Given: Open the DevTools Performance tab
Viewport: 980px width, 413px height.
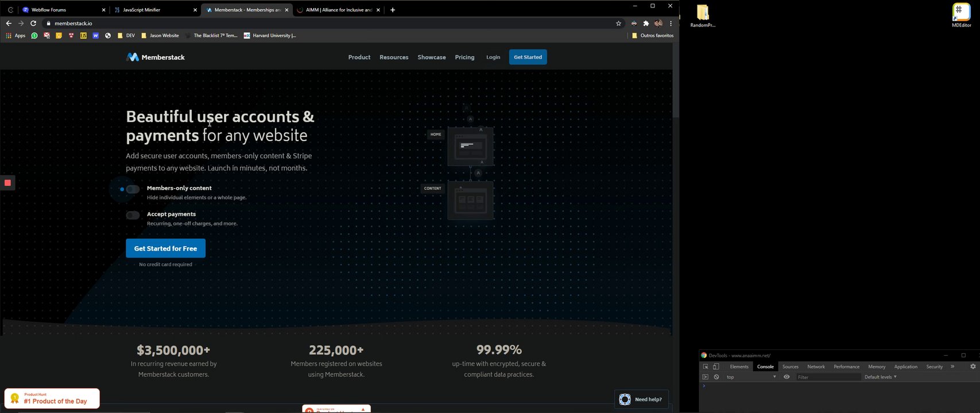Looking at the screenshot, I should click(x=847, y=367).
